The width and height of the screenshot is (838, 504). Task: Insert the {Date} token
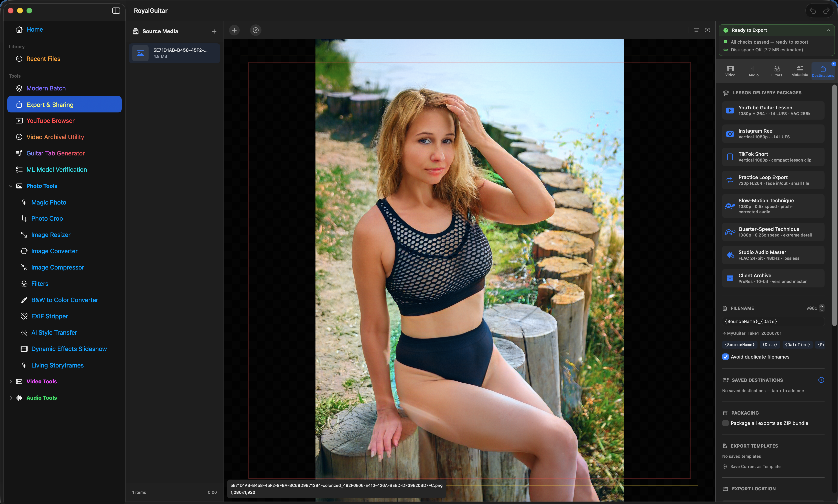770,345
